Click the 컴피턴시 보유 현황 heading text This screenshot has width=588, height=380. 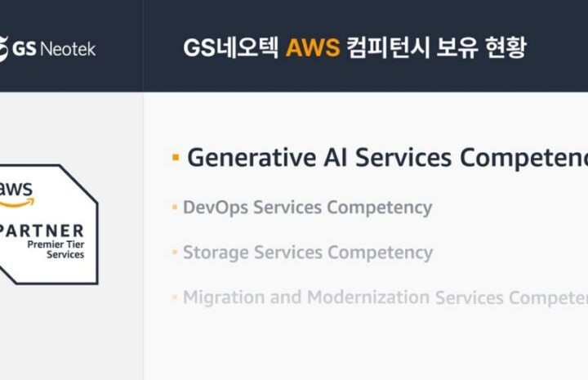pos(436,47)
